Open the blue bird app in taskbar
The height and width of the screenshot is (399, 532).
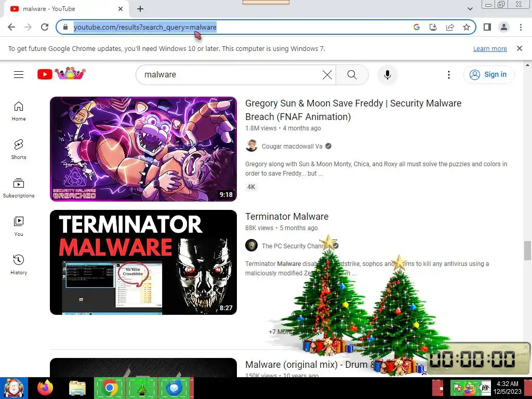coord(174,388)
